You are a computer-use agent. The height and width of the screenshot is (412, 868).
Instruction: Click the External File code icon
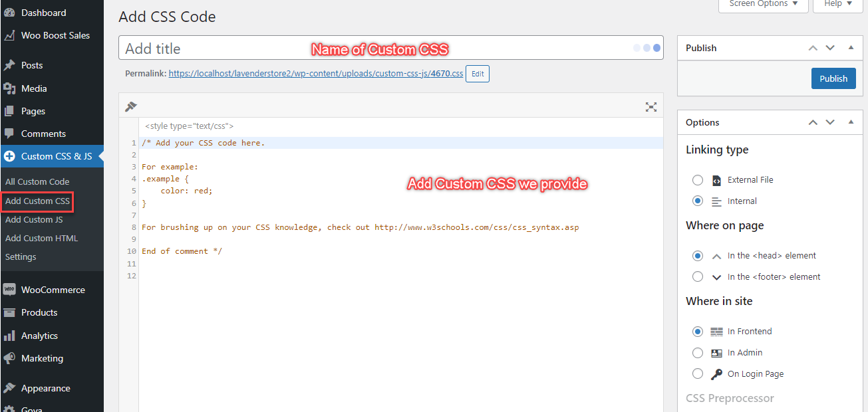pyautogui.click(x=716, y=180)
